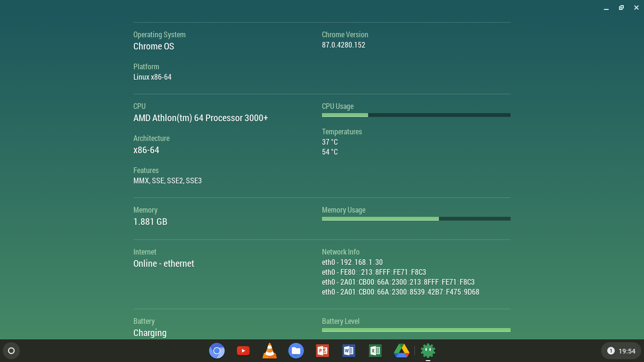Click the 'Internet' label
644x362 pixels.
coord(145,252)
